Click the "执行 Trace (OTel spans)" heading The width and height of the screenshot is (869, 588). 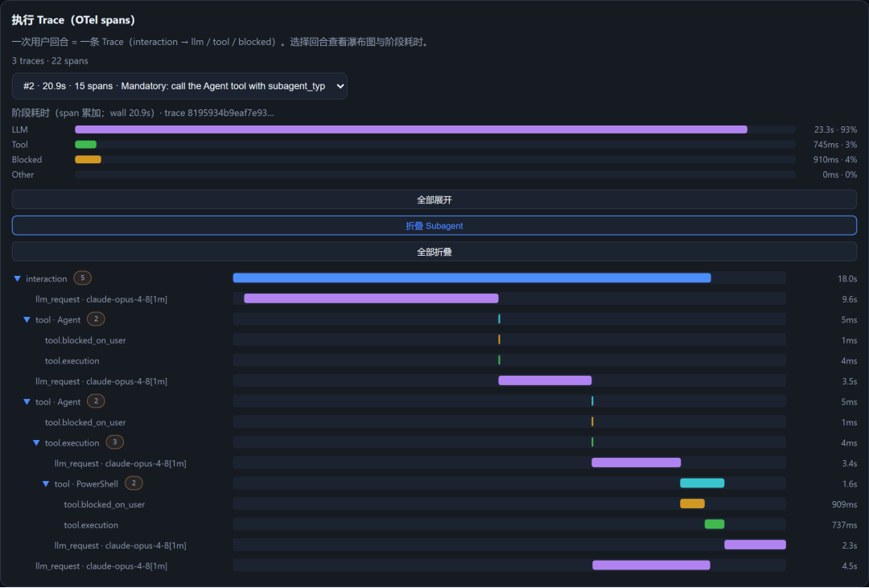[x=73, y=20]
